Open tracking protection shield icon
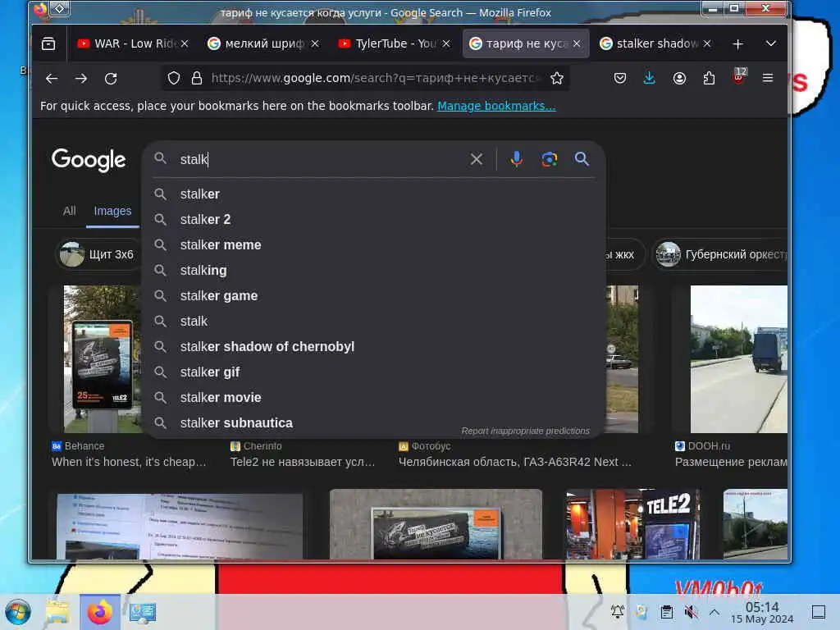Viewport: 840px width, 630px height. (174, 78)
